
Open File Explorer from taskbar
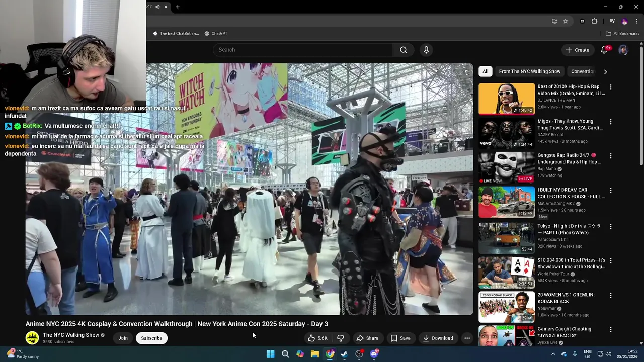coord(315,354)
